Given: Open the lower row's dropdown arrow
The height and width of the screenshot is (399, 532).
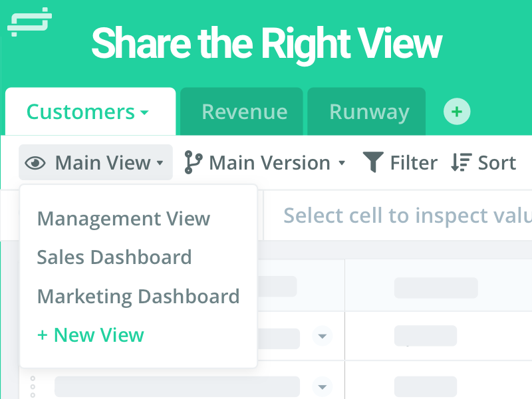Looking at the screenshot, I should click(x=323, y=386).
